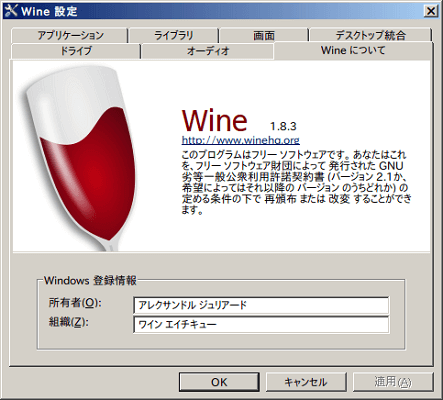Click the version number 1.8.3
The width and height of the screenshot is (443, 400).
283,126
